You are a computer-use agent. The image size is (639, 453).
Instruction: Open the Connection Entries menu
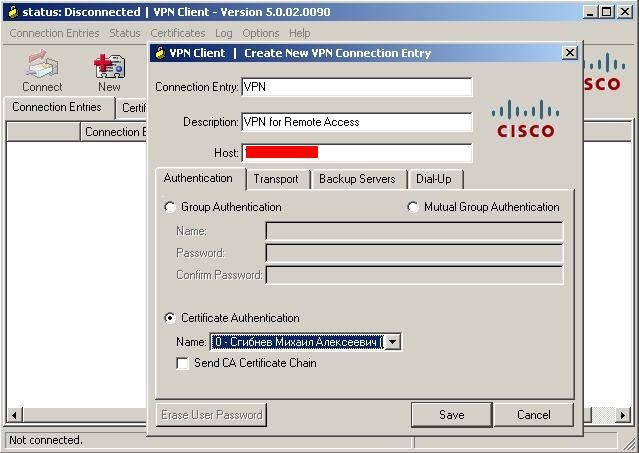(54, 33)
